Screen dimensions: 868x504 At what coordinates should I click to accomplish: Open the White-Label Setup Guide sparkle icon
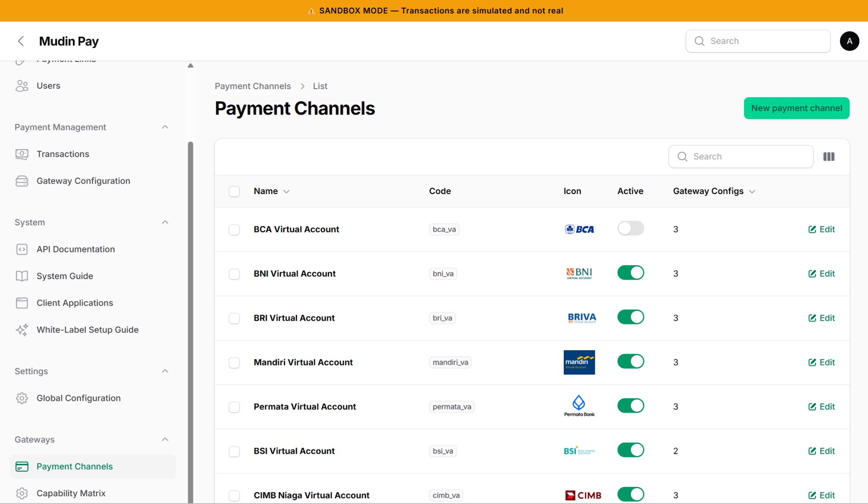point(22,330)
